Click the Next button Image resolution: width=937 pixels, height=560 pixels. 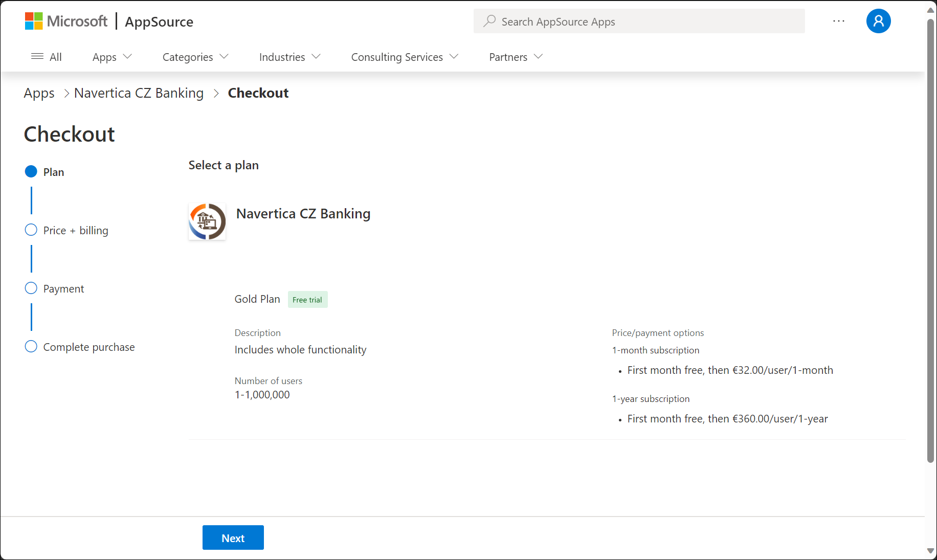click(233, 537)
